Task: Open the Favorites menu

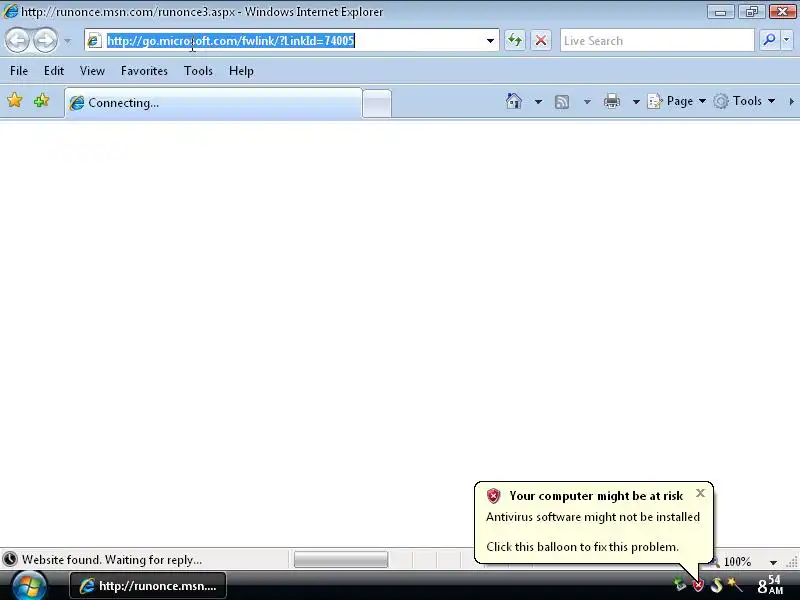Action: [x=144, y=71]
